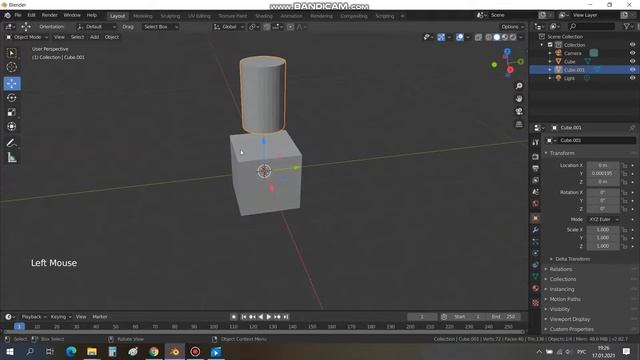640x360 pixels.
Task: Open Blender from the Windows taskbar
Action: pyautogui.click(x=174, y=351)
